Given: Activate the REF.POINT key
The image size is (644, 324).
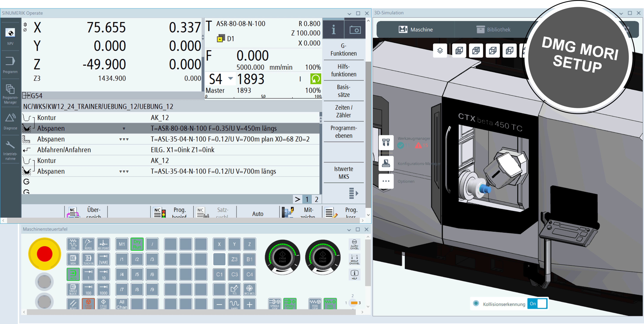Looking at the screenshot, I should tap(103, 244).
